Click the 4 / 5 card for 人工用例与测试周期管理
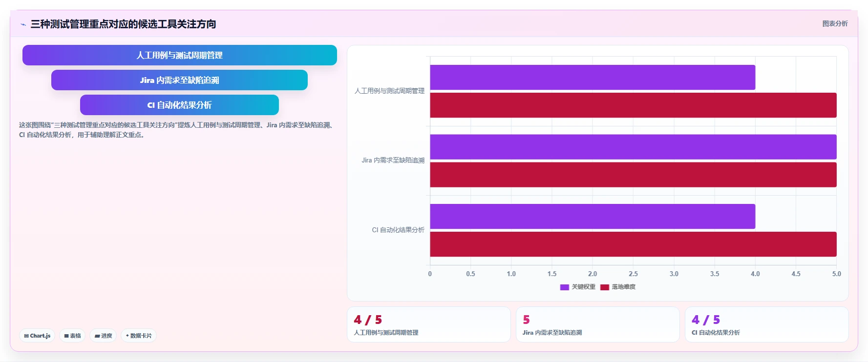Viewport: 868px width, 362px height. click(x=428, y=324)
